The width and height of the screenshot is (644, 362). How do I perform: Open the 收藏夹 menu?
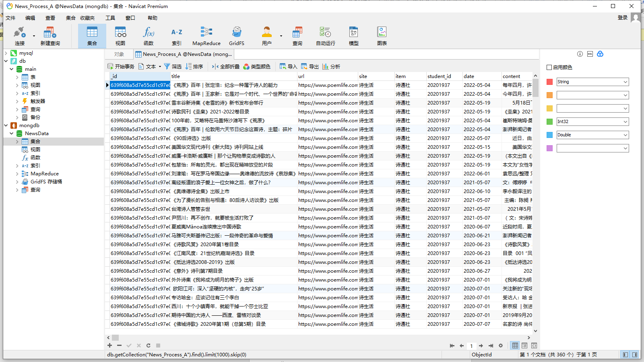(x=87, y=18)
